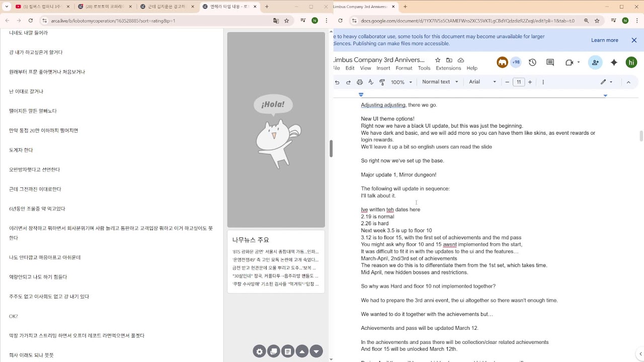Increase font size with the plus button
Viewport: 644px width, 362px height.
(531, 82)
